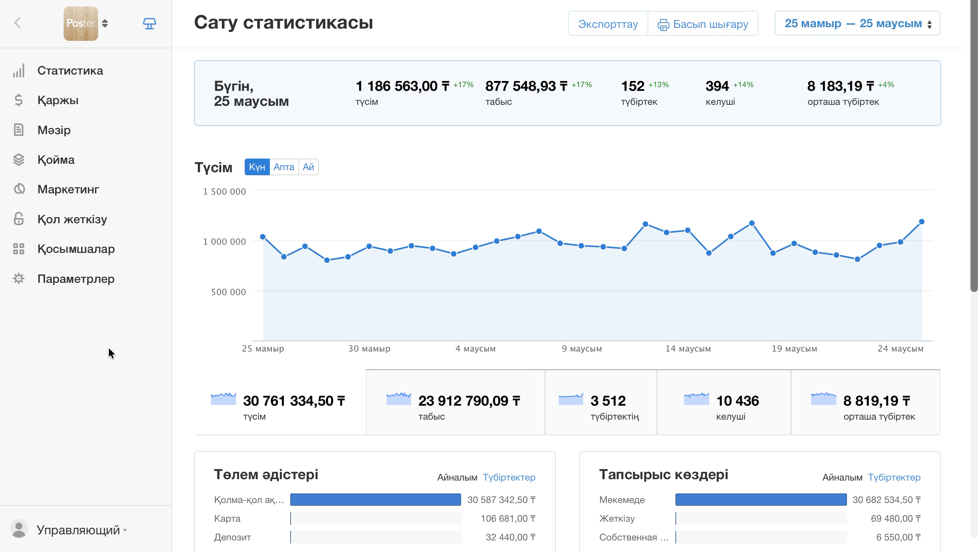Select табыс summary tab under chart
This screenshot has height=552, width=980.
coord(455,402)
